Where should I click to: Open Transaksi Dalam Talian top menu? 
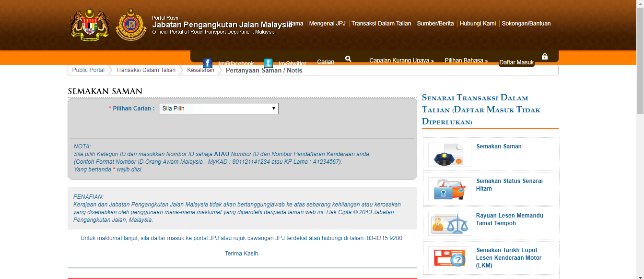click(x=381, y=24)
